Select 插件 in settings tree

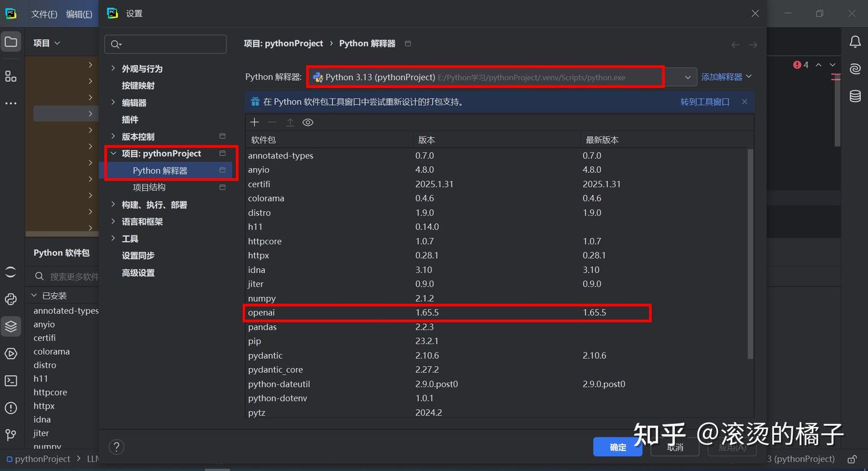(130, 119)
